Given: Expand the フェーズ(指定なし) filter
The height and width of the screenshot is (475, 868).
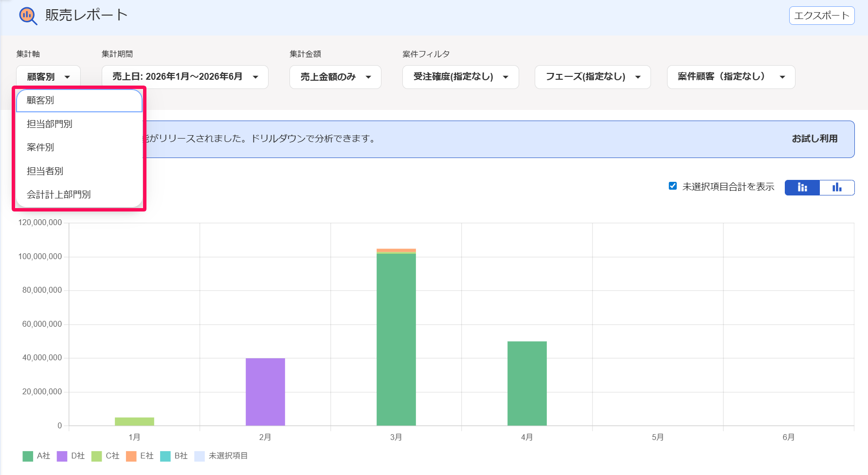Looking at the screenshot, I should tap(593, 77).
